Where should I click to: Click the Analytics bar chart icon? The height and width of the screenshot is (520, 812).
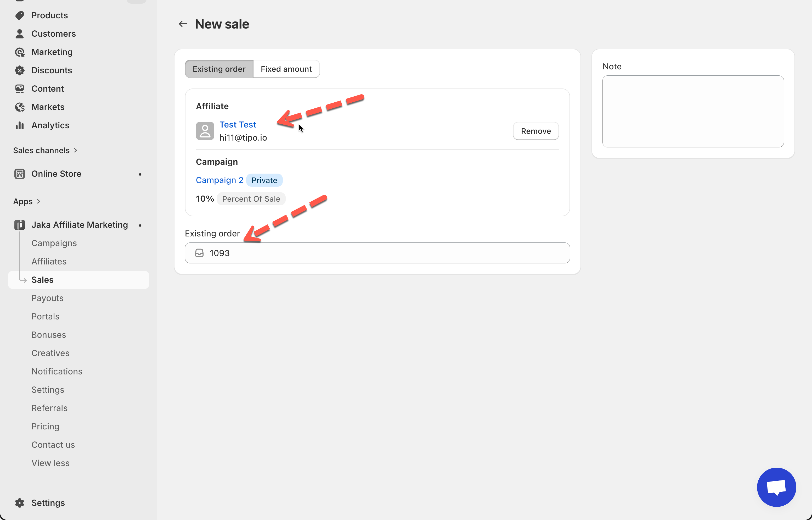[20, 125]
